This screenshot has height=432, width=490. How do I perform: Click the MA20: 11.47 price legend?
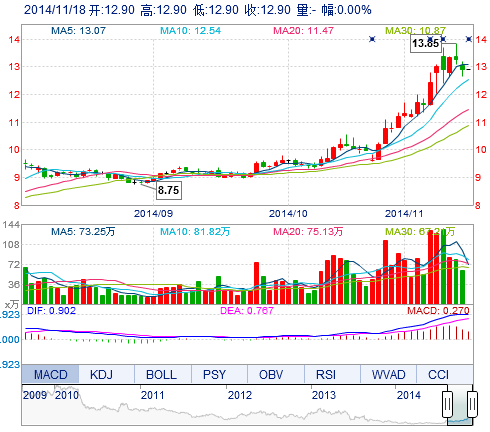point(303,31)
